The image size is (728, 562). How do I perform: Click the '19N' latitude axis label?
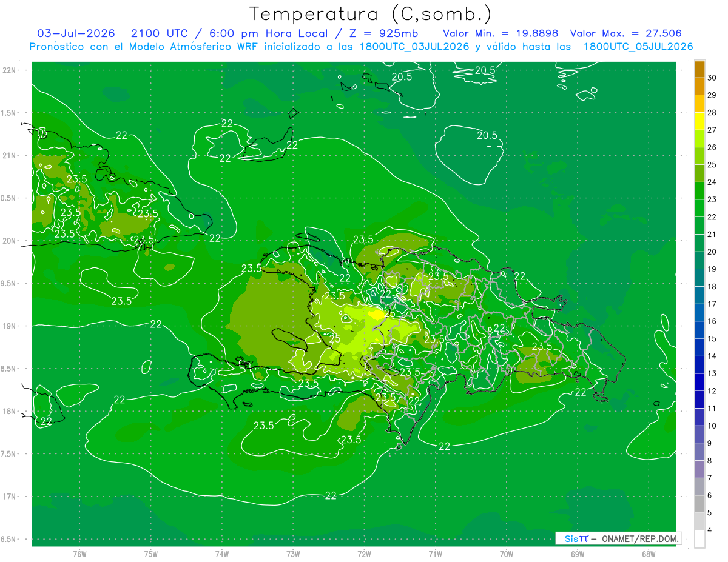coord(9,326)
